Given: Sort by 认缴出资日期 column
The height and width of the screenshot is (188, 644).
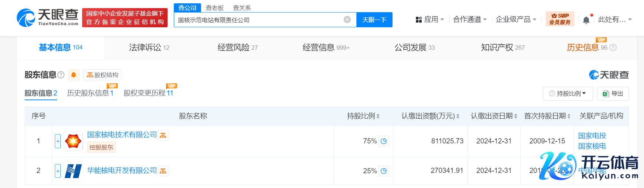Looking at the screenshot, I should click(494, 116).
